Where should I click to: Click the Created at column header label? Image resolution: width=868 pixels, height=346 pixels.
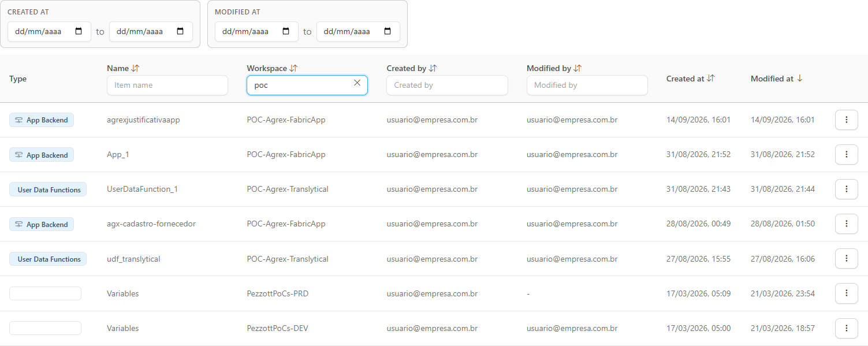[686, 79]
